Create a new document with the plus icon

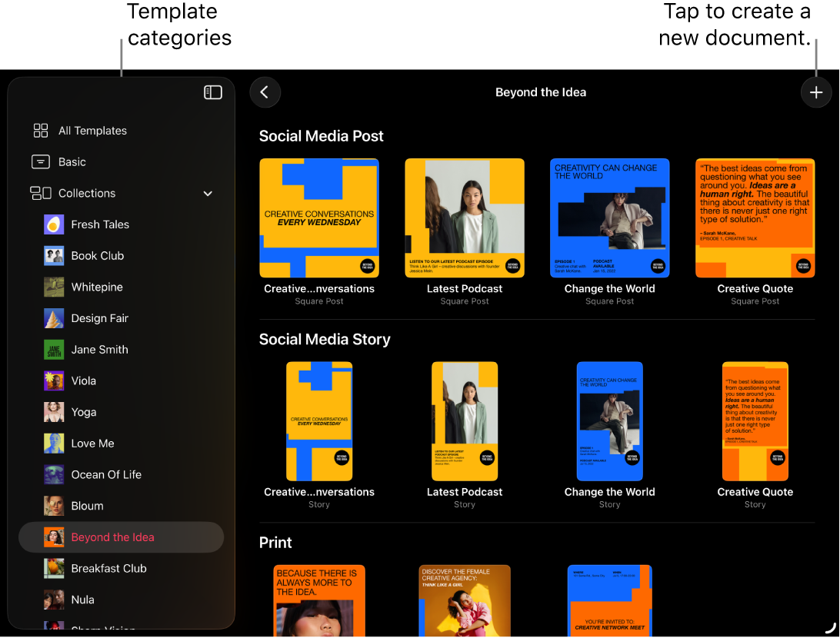[816, 92]
